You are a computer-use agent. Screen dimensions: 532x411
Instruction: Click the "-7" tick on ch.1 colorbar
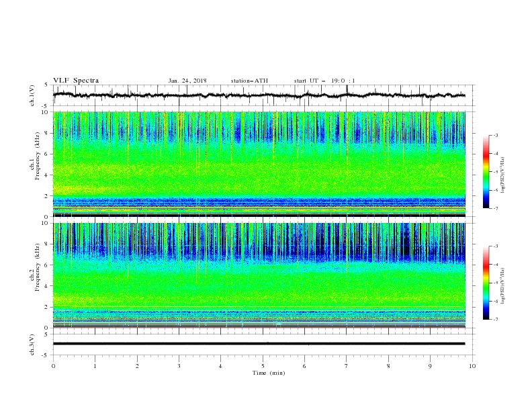tap(496, 208)
